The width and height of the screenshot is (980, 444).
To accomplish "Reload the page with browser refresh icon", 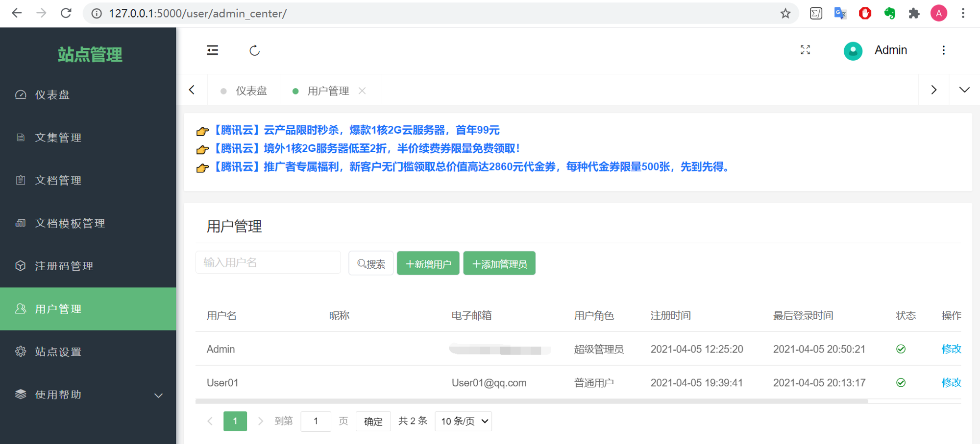I will tap(66, 13).
